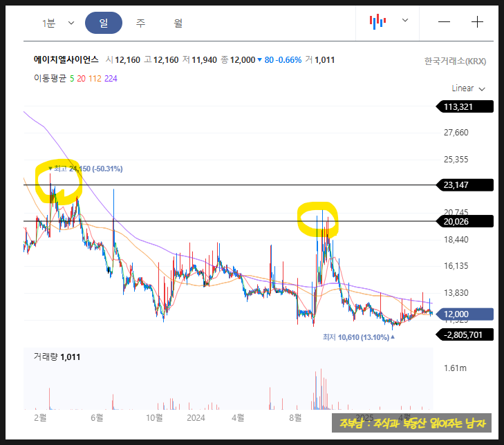Click the 20,026 horizontal line price tag
504x445 pixels.
(x=465, y=221)
